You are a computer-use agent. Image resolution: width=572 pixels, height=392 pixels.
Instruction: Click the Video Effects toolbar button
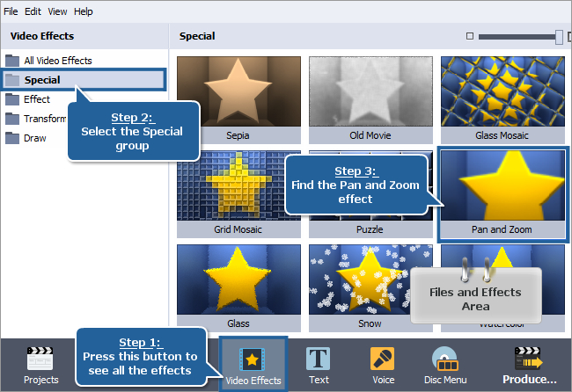(x=253, y=364)
